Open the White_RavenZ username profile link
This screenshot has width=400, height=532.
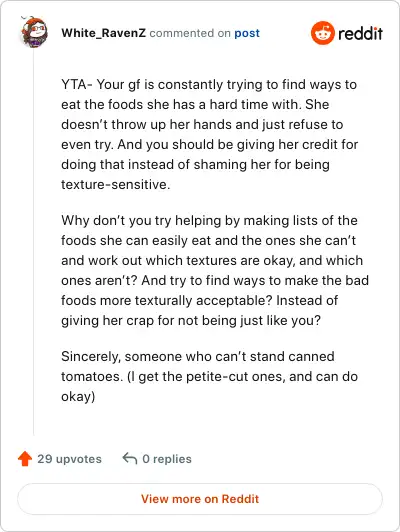(103, 33)
